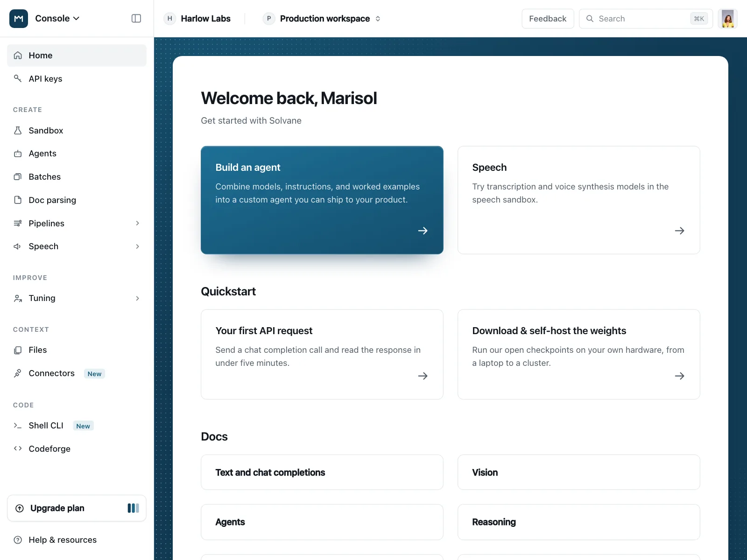747x560 pixels.
Task: Open the Reasoning docs card
Action: (x=579, y=522)
